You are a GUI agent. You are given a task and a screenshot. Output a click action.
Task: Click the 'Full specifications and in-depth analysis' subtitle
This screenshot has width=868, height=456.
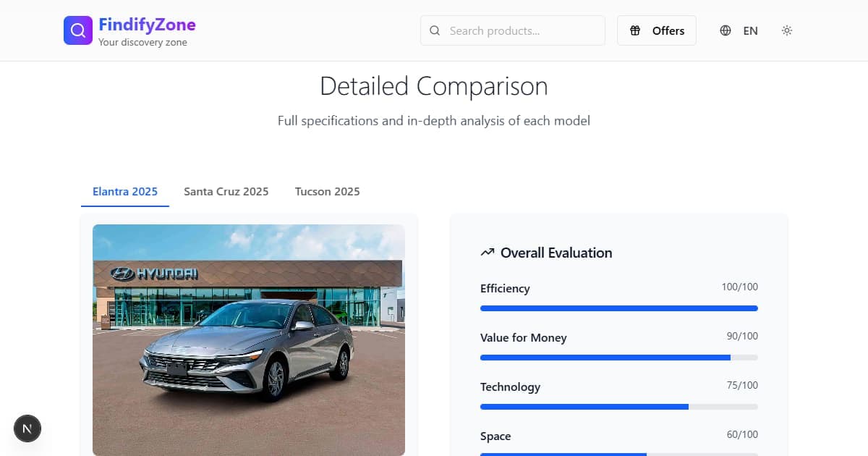pos(434,121)
